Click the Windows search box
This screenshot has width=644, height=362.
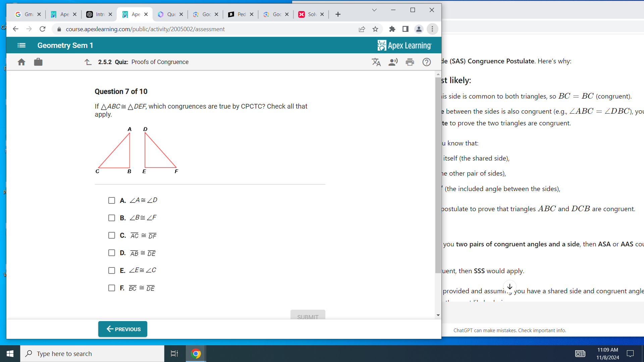[92, 354]
